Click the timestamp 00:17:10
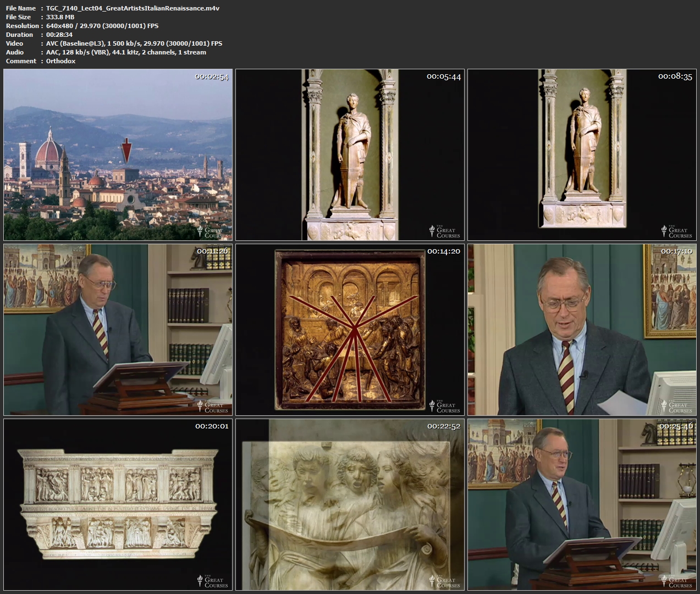 [675, 251]
